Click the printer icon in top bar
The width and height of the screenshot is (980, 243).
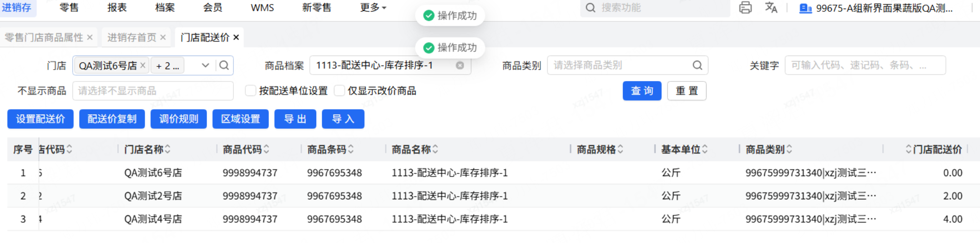coord(745,8)
